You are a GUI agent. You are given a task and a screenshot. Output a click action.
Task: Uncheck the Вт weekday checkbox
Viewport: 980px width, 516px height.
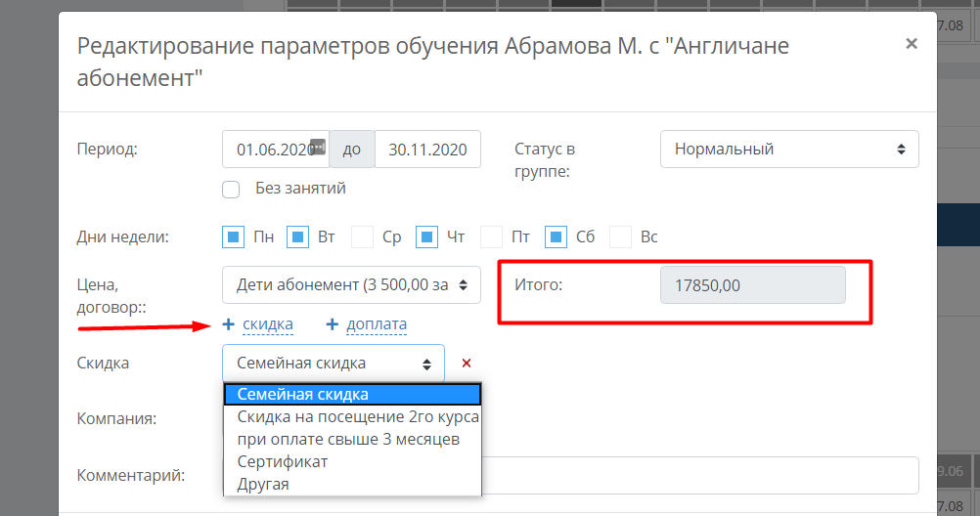pos(297,237)
